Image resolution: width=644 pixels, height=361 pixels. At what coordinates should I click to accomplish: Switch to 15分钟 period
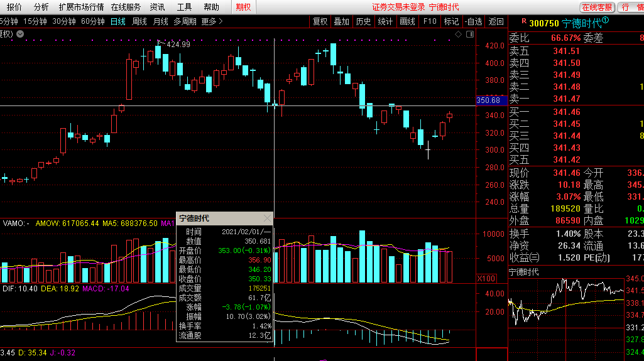pos(35,21)
